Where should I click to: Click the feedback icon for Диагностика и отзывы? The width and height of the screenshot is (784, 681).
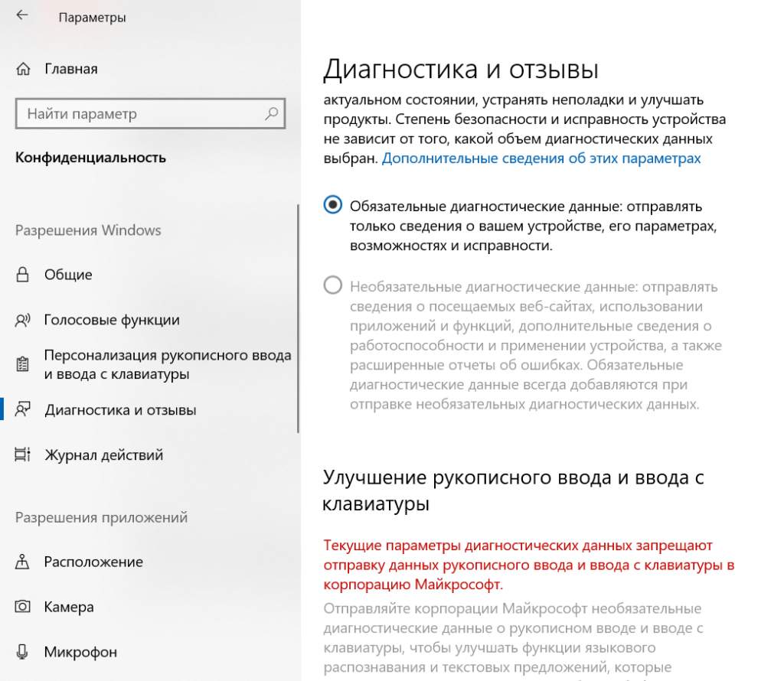(22, 409)
